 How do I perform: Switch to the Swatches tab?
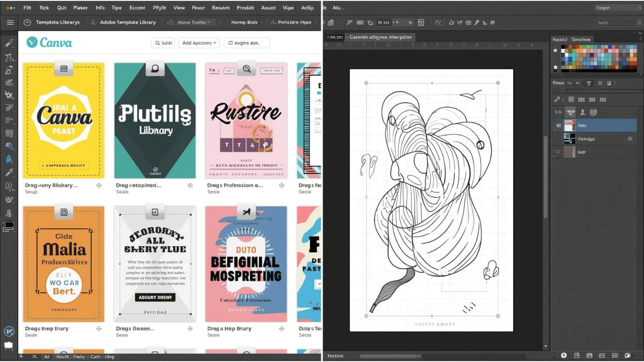(x=582, y=39)
